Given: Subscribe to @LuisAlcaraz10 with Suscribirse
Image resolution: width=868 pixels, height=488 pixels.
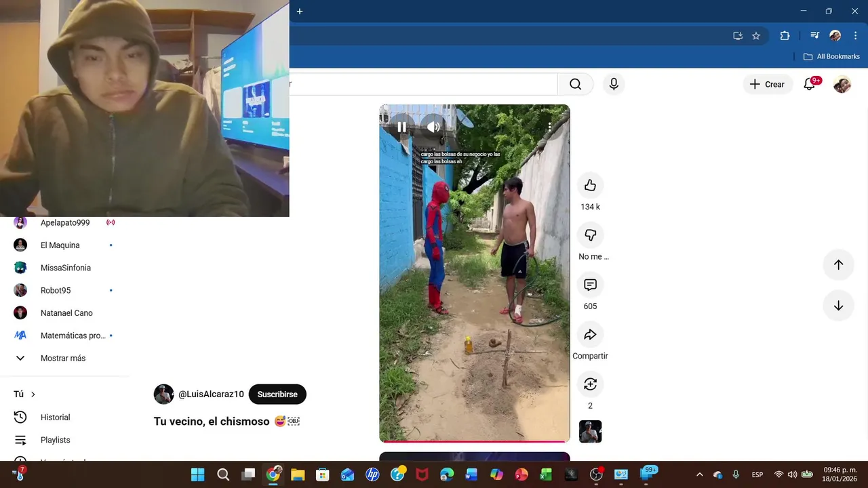Looking at the screenshot, I should pyautogui.click(x=277, y=394).
